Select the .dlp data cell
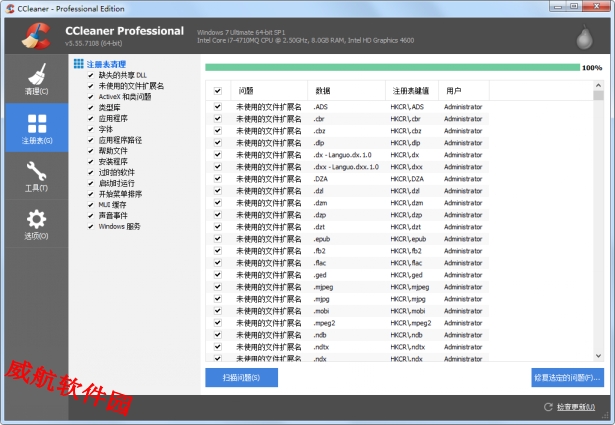 [x=319, y=143]
